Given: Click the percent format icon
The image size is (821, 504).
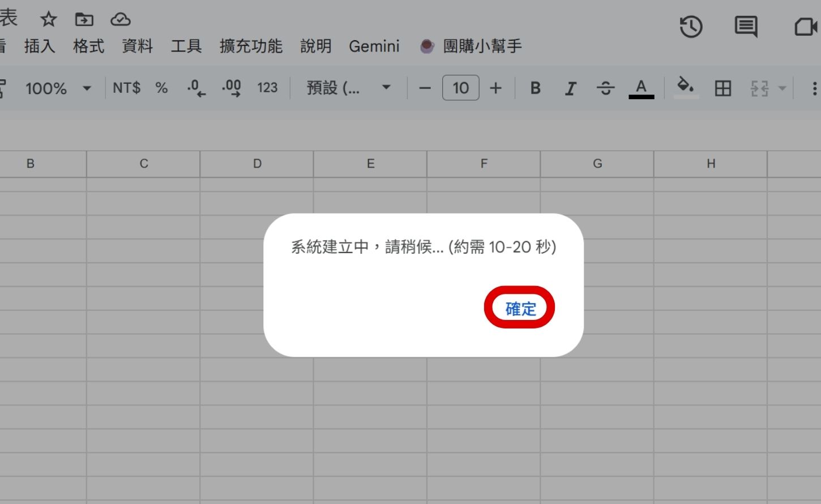Looking at the screenshot, I should [161, 88].
